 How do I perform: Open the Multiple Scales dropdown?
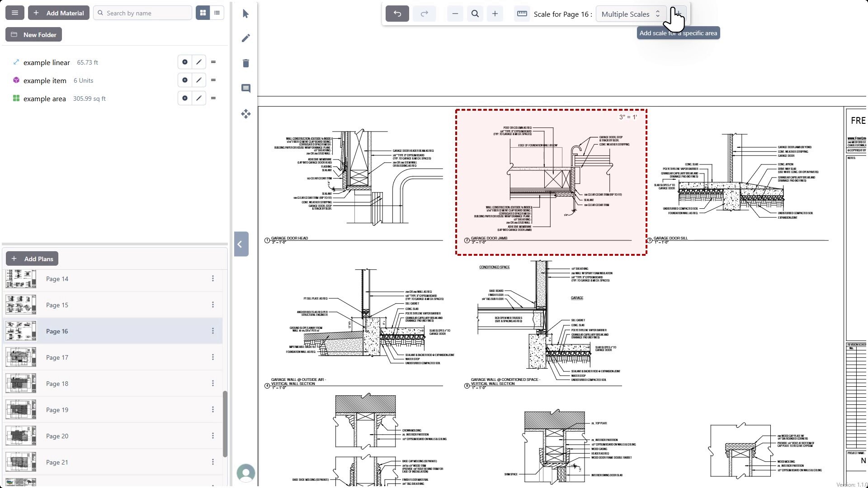click(x=631, y=14)
